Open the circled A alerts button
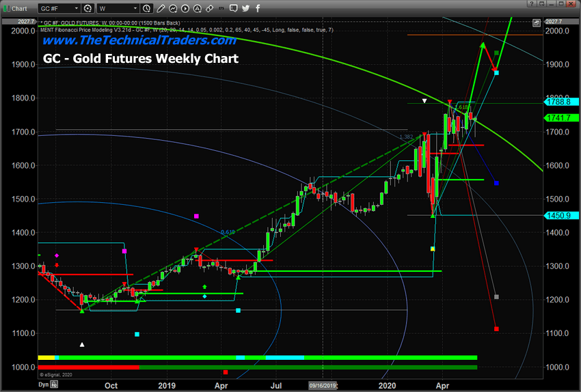Screen dimensions: 581x392 197,8
